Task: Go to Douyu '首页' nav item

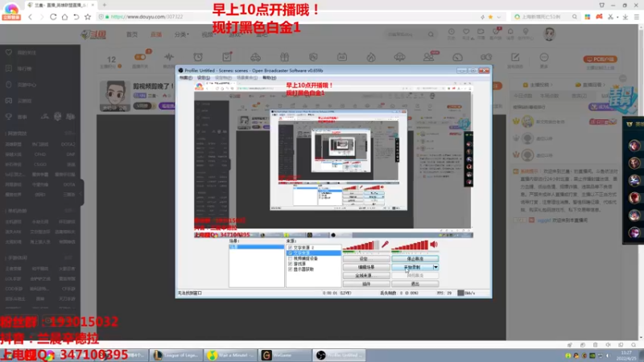Action: point(132,35)
